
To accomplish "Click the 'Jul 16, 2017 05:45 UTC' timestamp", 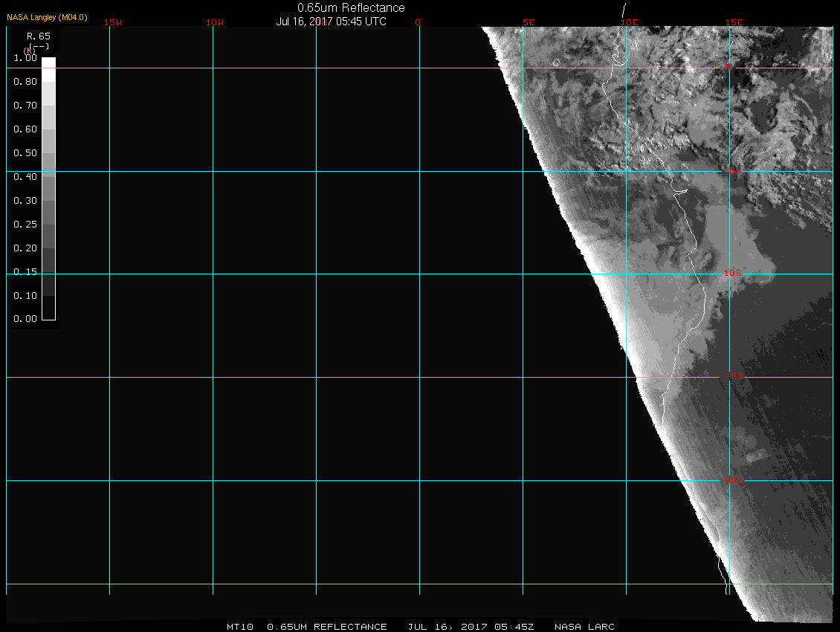I will click(x=331, y=22).
